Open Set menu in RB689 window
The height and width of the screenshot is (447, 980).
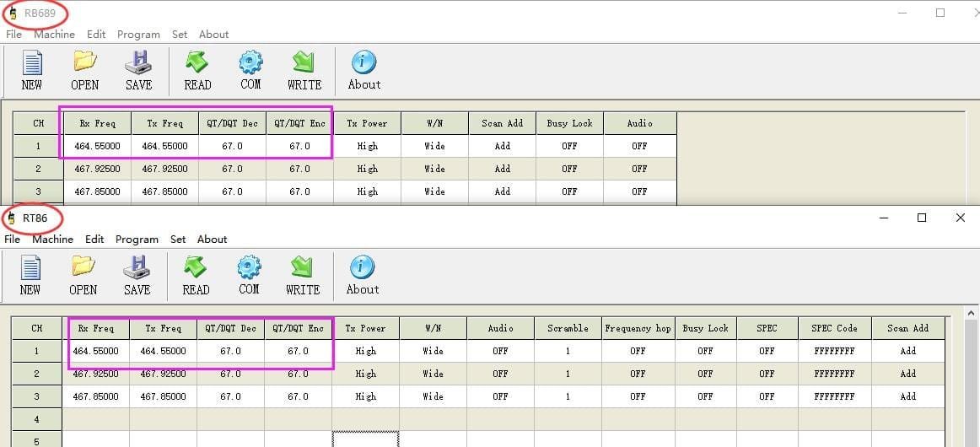pos(180,35)
